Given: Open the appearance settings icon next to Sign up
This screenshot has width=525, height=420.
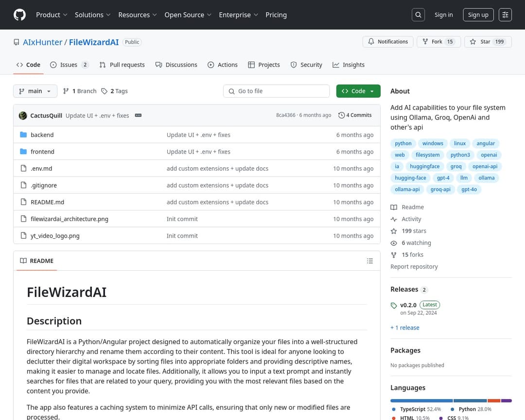Looking at the screenshot, I should (x=505, y=15).
